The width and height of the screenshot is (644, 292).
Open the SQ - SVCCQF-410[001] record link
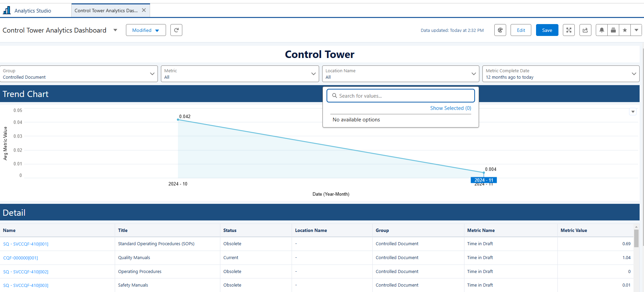coord(26,244)
